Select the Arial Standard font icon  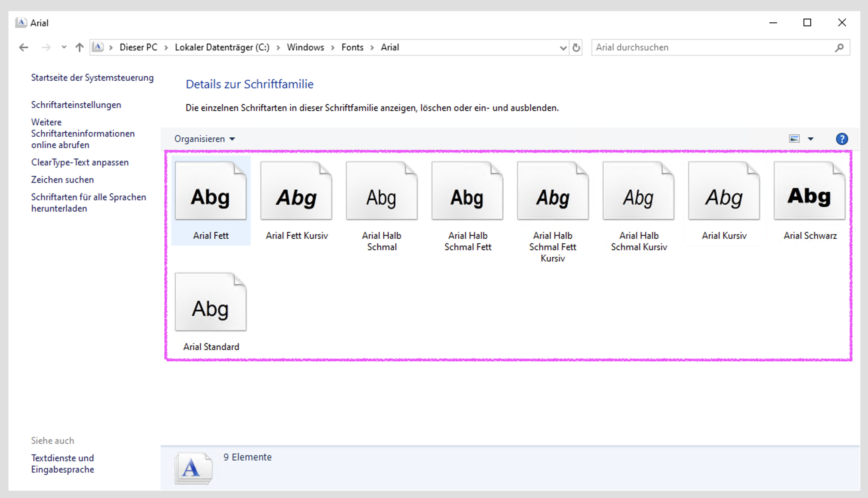[211, 302]
